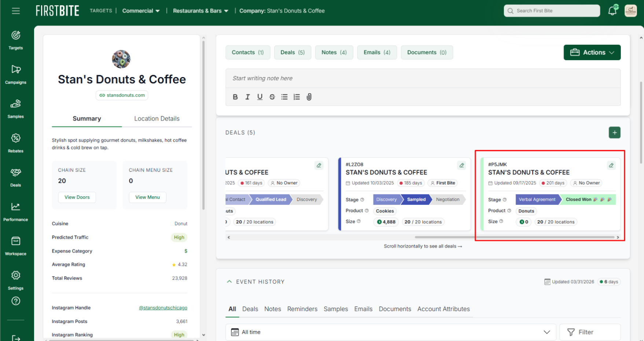Open the @stansdonutschicago Instagram link

[163, 308]
